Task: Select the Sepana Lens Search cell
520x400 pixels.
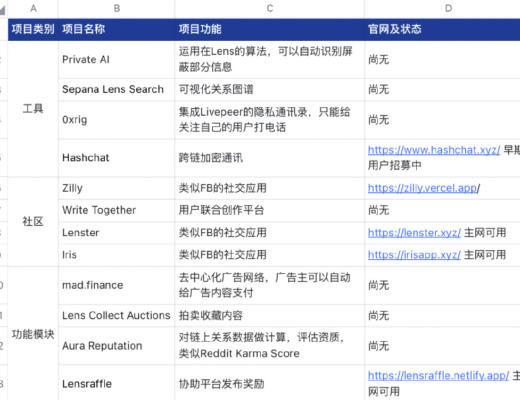Action: point(116,90)
